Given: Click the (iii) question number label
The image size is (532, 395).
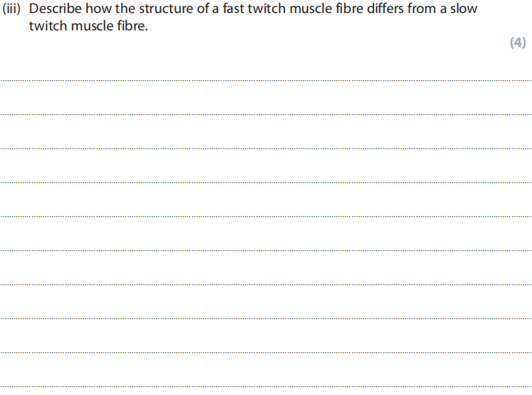Looking at the screenshot, I should tap(13, 10).
